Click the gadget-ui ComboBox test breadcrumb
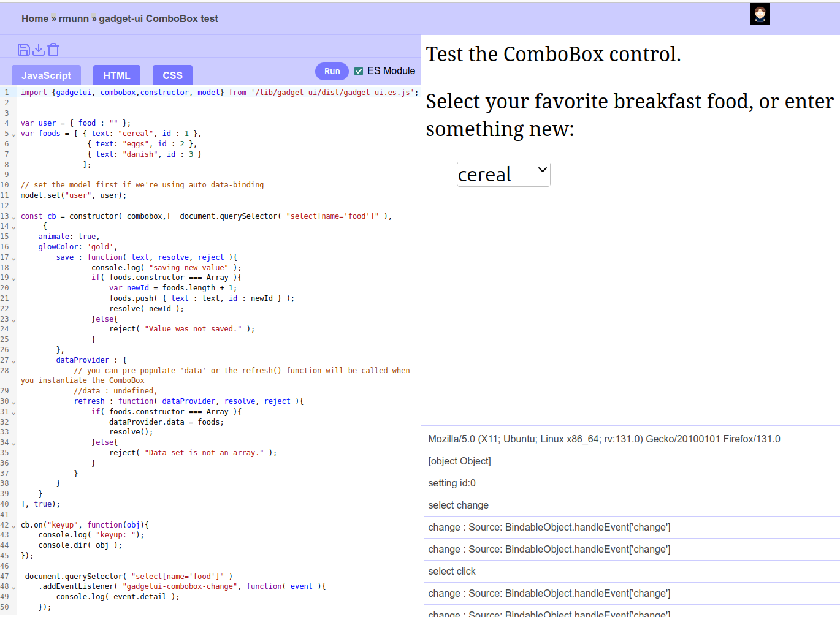840x617 pixels. coord(158,18)
